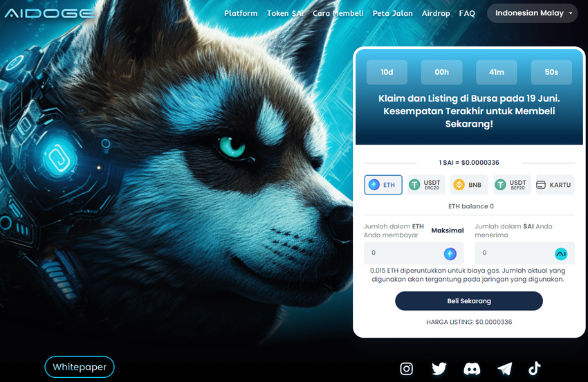
Task: Select BNB payment option
Action: tap(469, 185)
